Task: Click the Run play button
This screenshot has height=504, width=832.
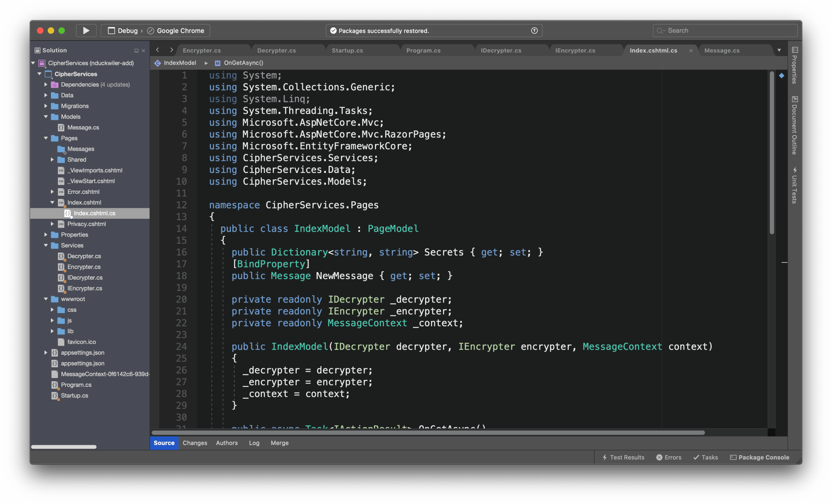Action: click(x=86, y=31)
